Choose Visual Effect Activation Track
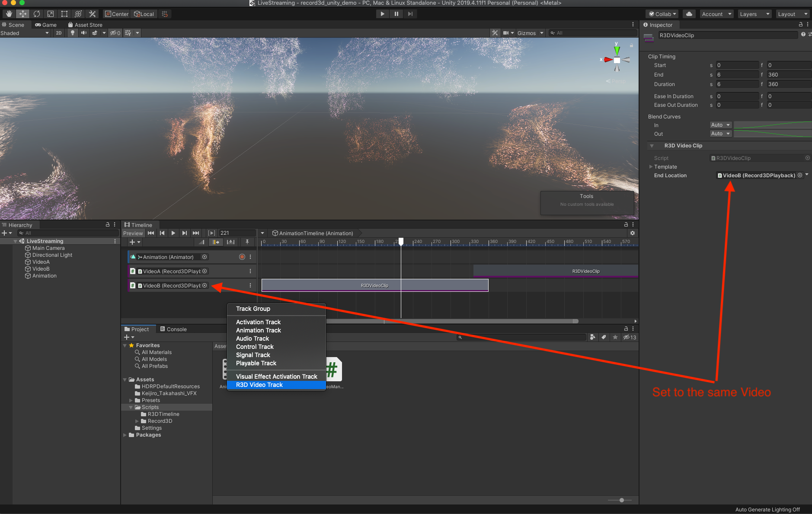 point(276,377)
